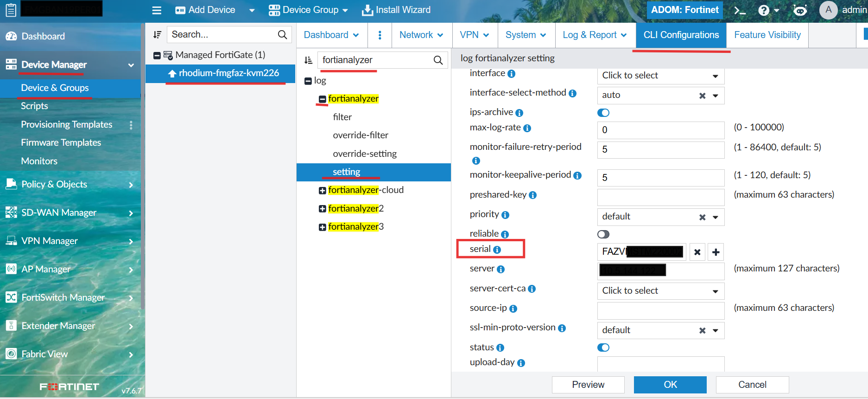Open the three-dot more options menu
The image size is (868, 399).
coord(380,35)
